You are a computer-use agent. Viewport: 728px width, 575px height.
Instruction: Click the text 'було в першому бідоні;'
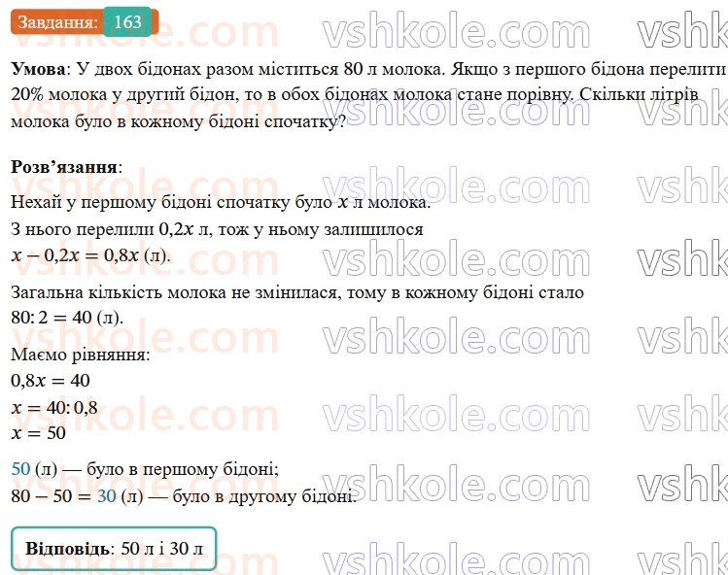(183, 469)
